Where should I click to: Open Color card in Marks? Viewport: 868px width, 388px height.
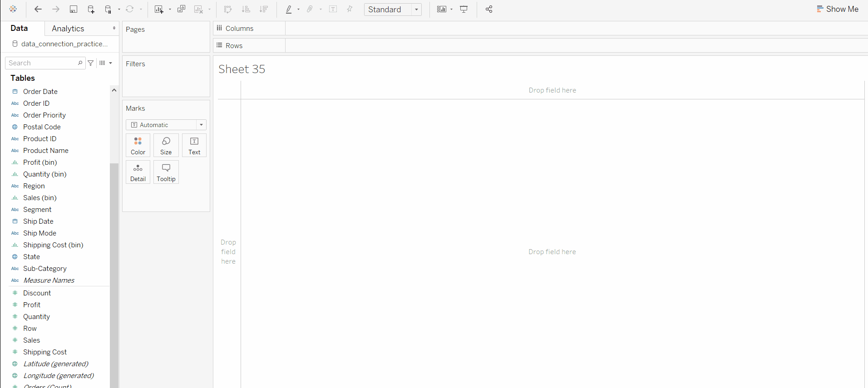point(138,145)
